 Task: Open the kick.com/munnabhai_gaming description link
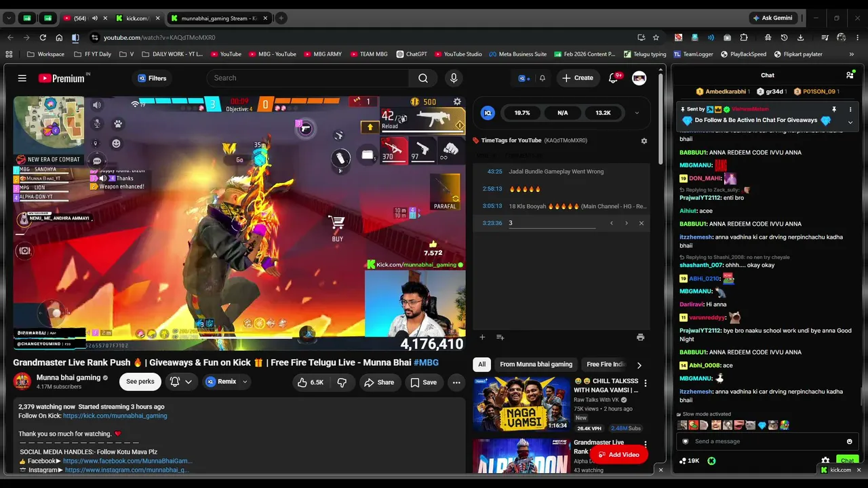click(115, 416)
